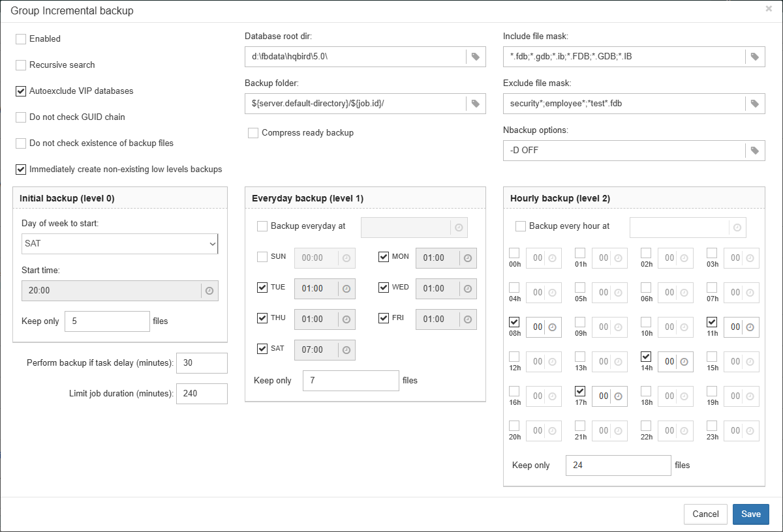Screen dimensions: 783x532
Task: Expand Day of week to start dropdown
Action: (119, 243)
